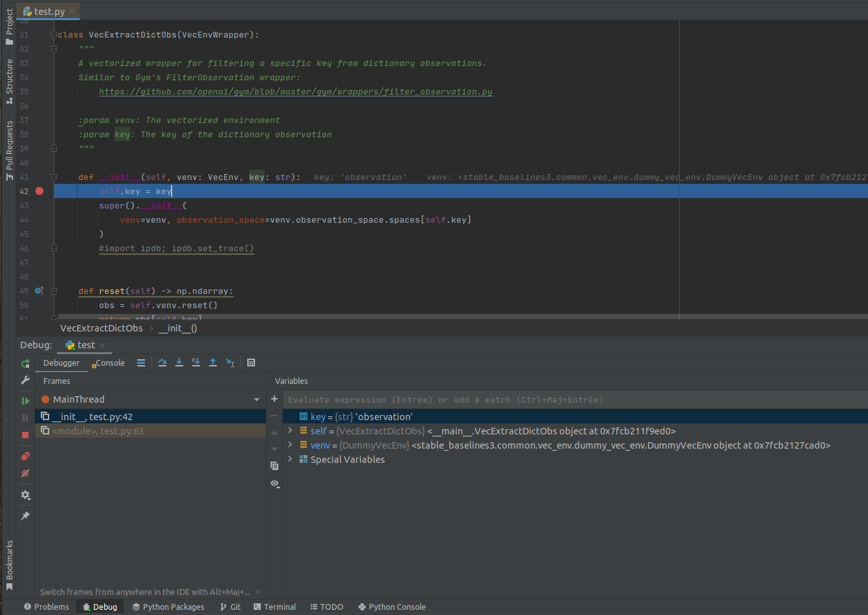Open Project sidebar panel

(x=9, y=27)
